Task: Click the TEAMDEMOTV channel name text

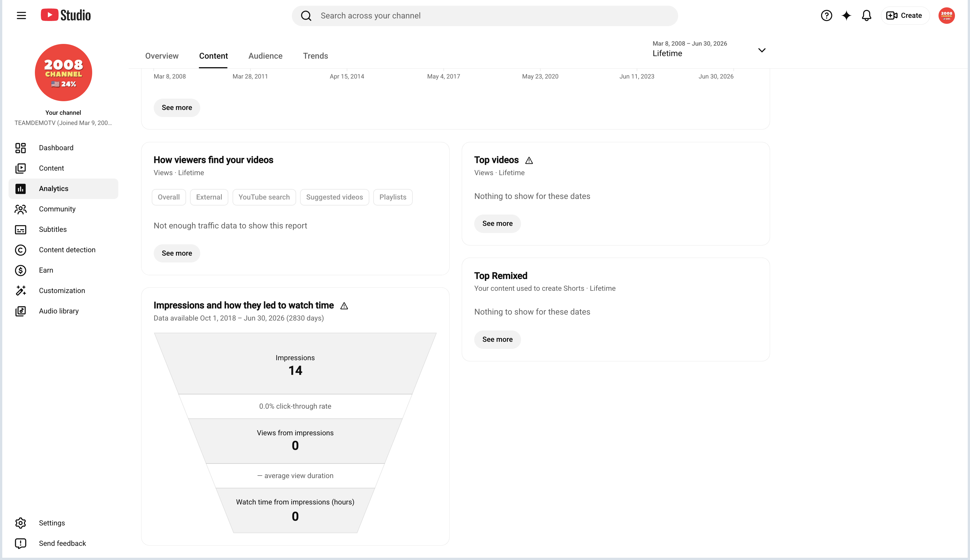Action: tap(63, 123)
